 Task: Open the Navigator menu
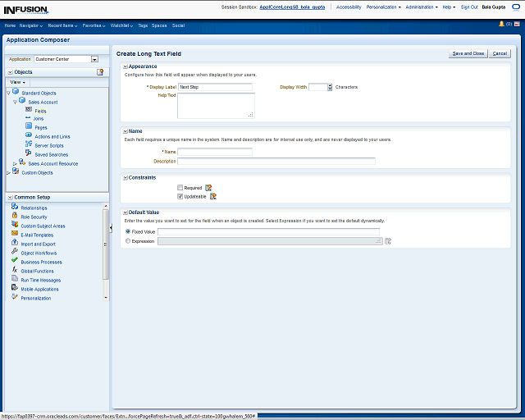pyautogui.click(x=32, y=25)
